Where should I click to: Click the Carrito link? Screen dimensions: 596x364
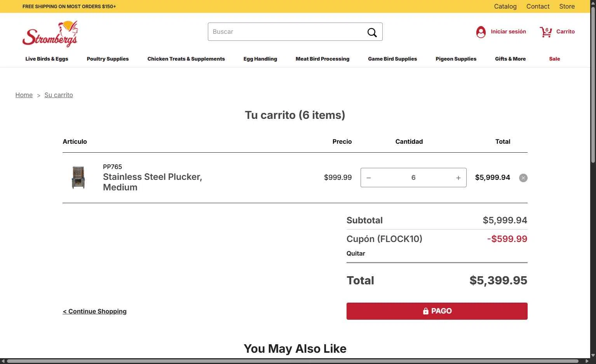tap(565, 32)
